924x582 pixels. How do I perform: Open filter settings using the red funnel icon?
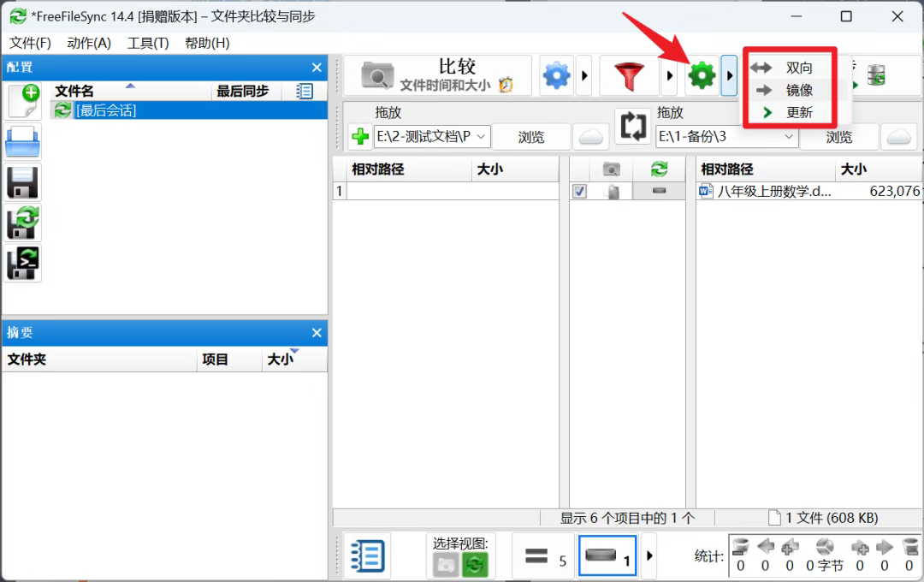coord(629,75)
